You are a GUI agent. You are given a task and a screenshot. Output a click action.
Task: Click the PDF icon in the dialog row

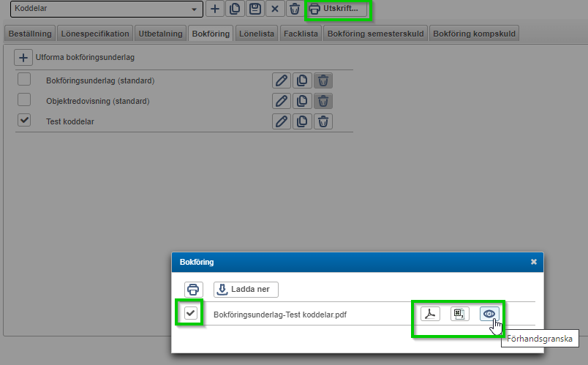(x=430, y=314)
